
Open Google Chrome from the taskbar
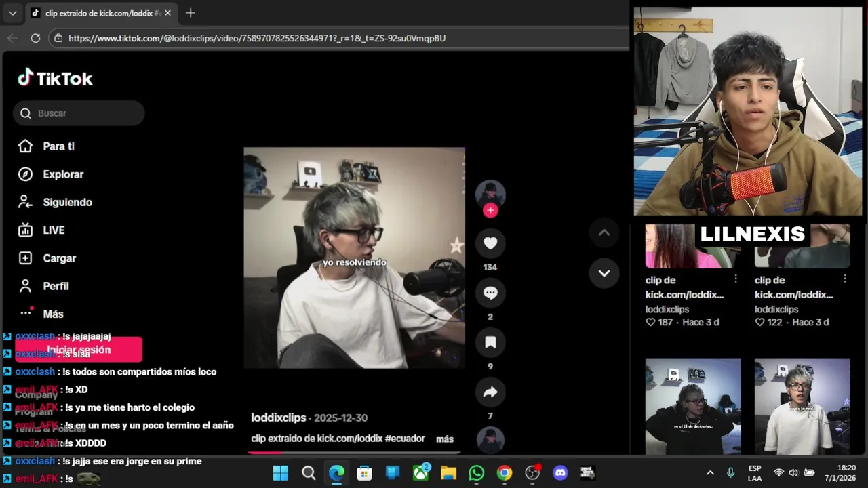pyautogui.click(x=505, y=472)
